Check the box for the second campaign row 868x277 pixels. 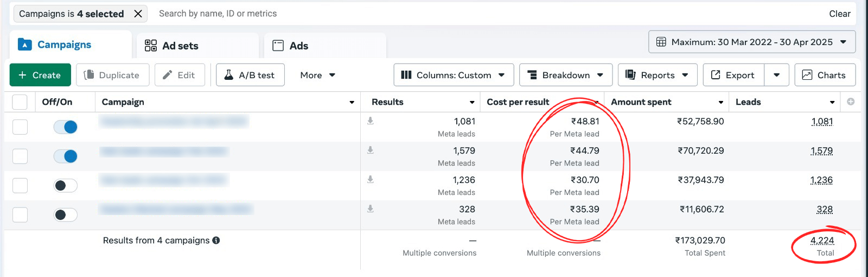click(x=20, y=156)
